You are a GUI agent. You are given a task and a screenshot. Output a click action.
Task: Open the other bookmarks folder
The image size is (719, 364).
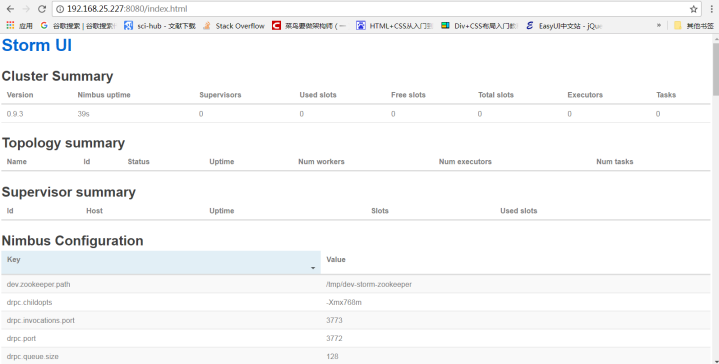[x=693, y=26]
